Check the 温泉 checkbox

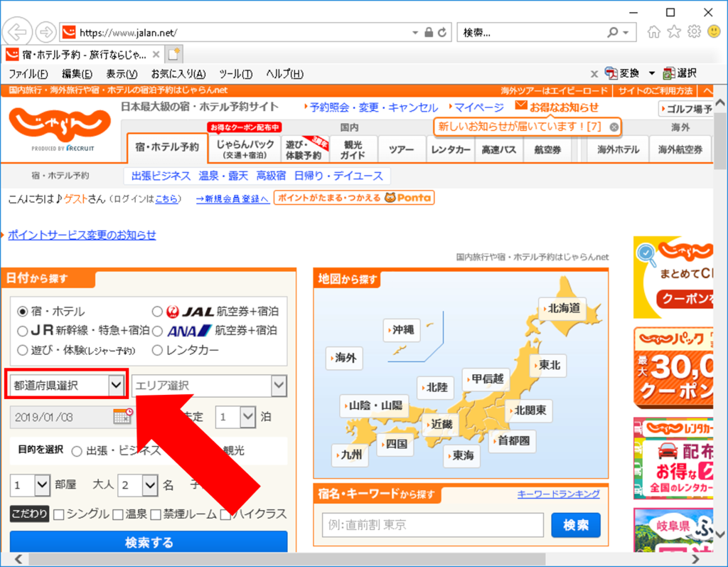click(118, 514)
